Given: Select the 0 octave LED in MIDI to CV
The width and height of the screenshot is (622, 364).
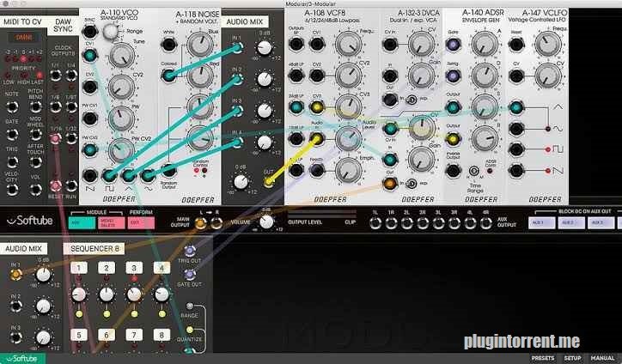Looking at the screenshot, I should coord(23,59).
